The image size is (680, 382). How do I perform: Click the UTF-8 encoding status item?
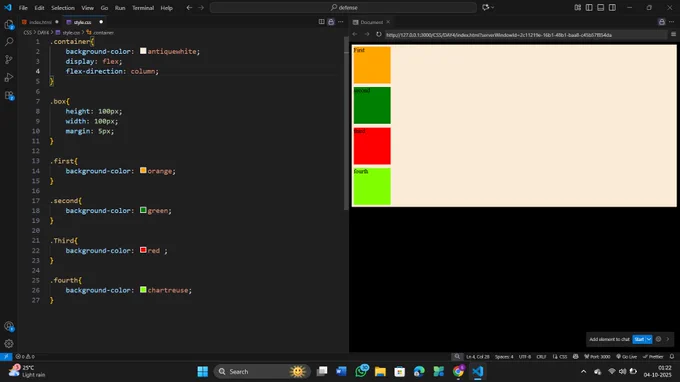pos(525,356)
